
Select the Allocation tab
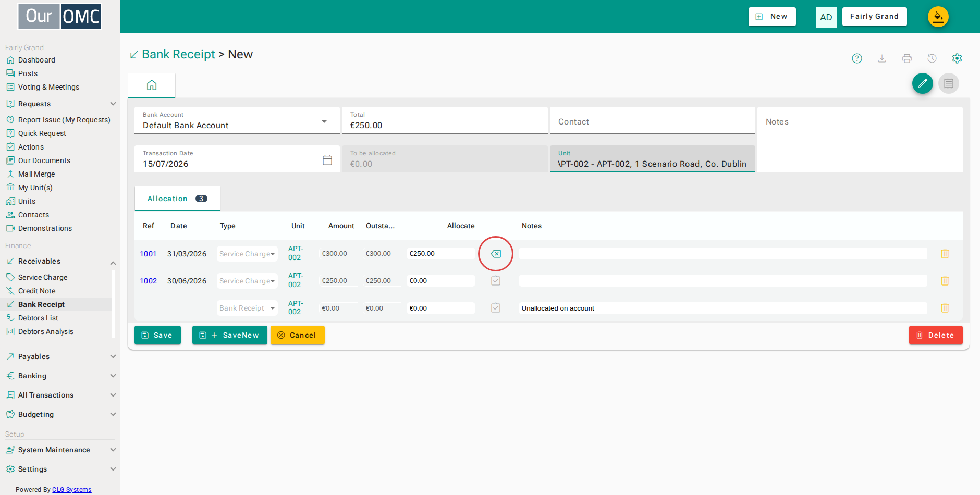177,199
